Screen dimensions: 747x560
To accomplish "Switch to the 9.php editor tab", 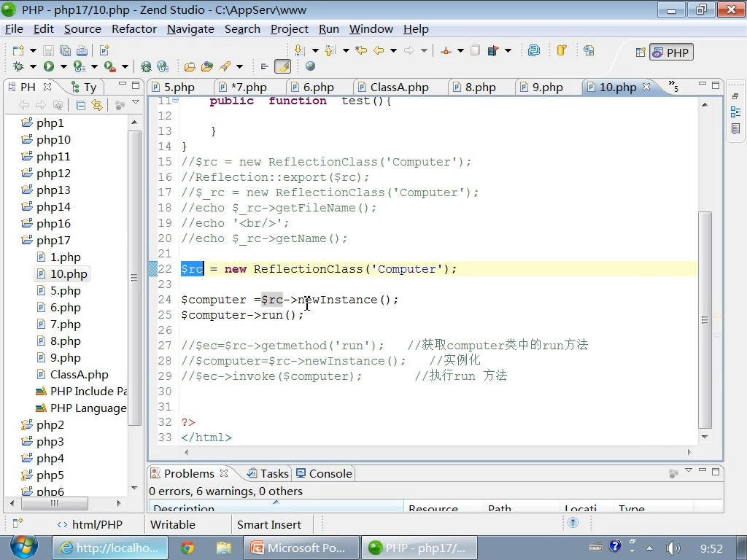I will [x=542, y=87].
